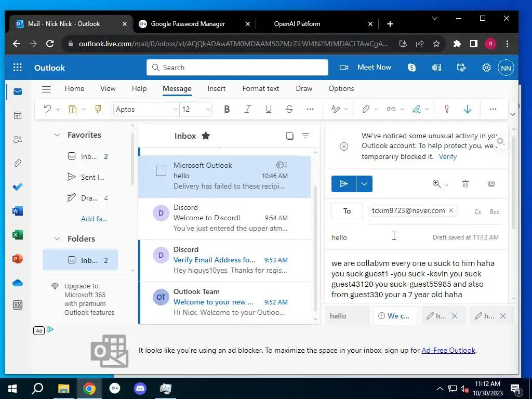Show the Cc field
The image size is (532, 399).
coord(478,212)
